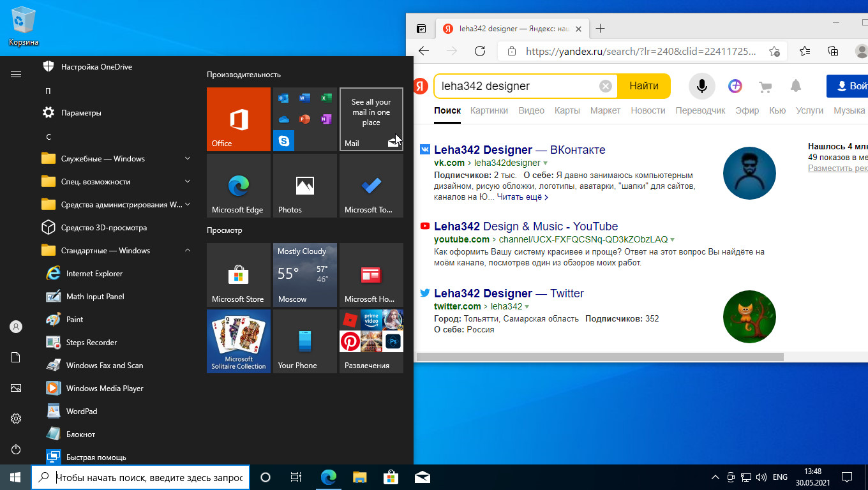The width and height of the screenshot is (868, 490).
Task: Open Microsoft To Do tile
Action: [x=371, y=186]
